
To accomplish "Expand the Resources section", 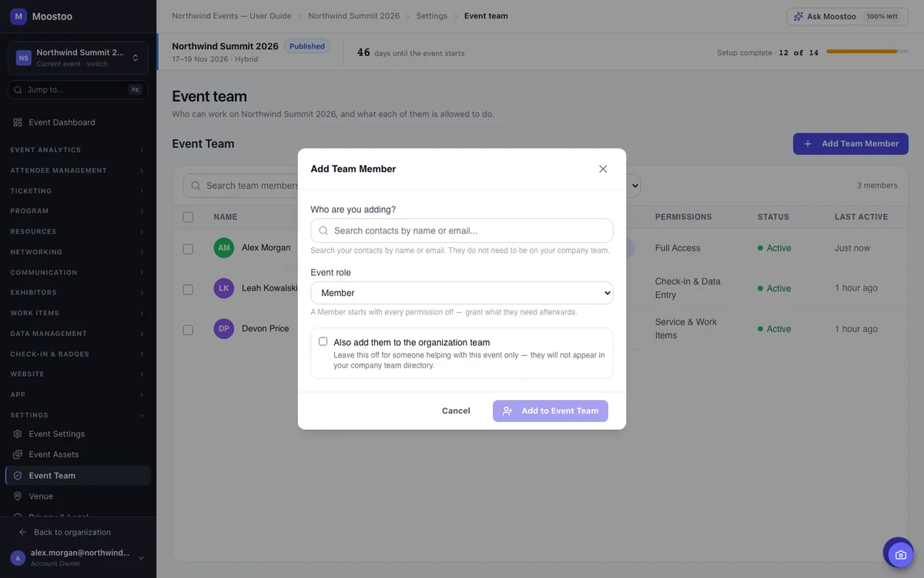I will click(78, 232).
